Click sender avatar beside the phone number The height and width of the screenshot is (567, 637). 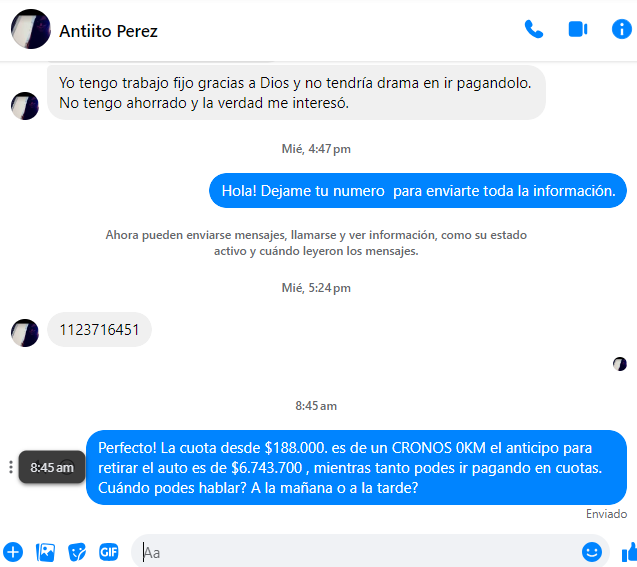(25, 333)
